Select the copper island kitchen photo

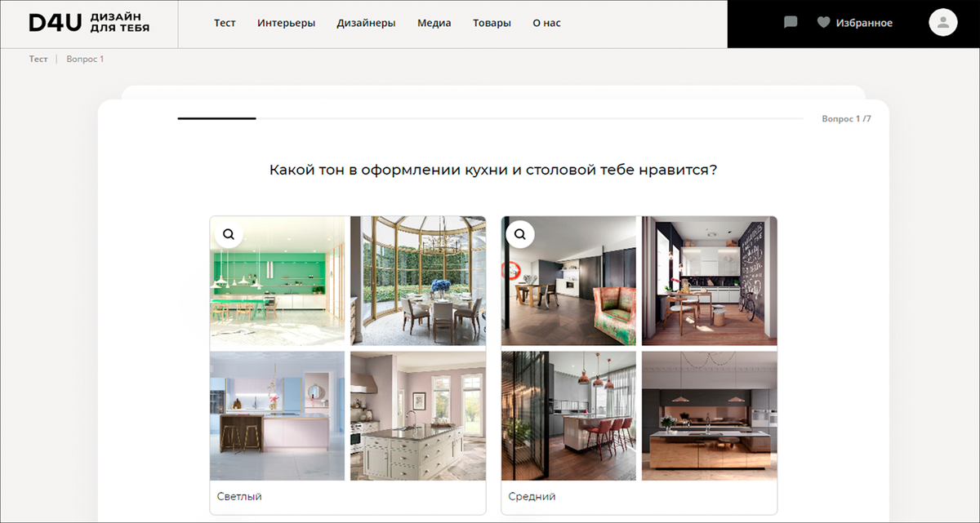pos(710,416)
